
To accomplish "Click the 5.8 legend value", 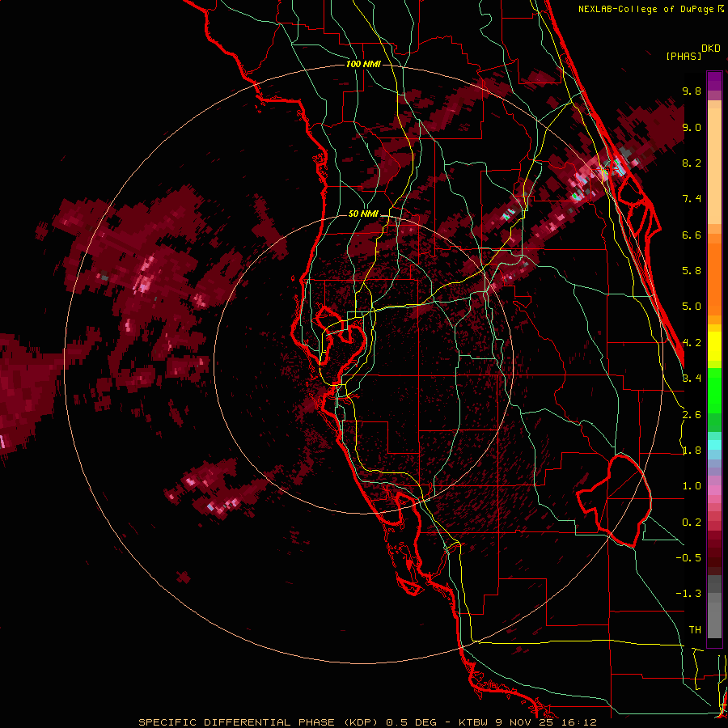I will pyautogui.click(x=692, y=271).
